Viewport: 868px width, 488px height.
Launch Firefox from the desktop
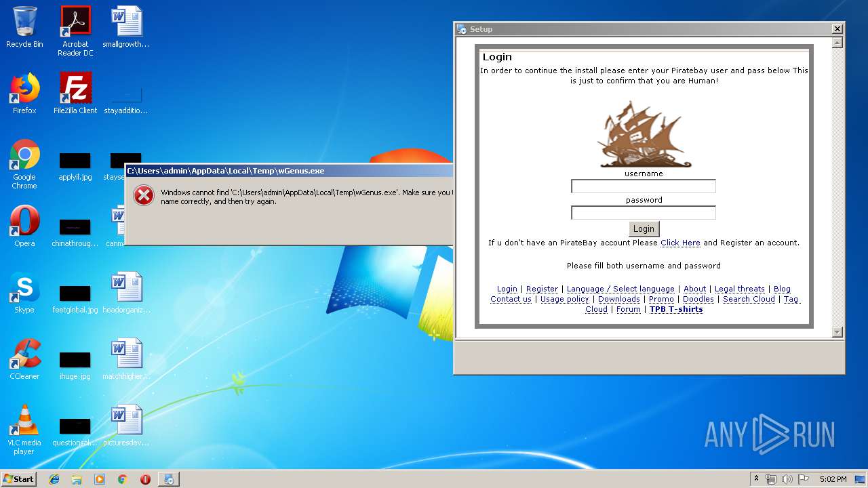[x=24, y=94]
